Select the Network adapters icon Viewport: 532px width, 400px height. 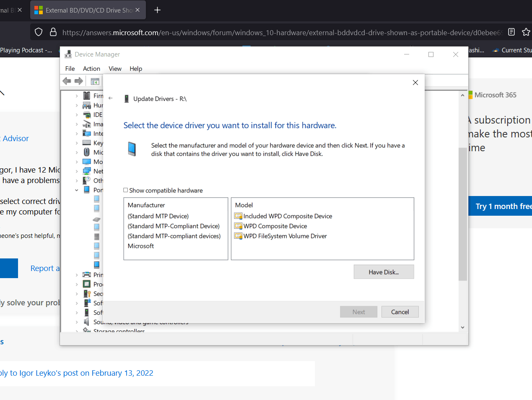pos(87,171)
